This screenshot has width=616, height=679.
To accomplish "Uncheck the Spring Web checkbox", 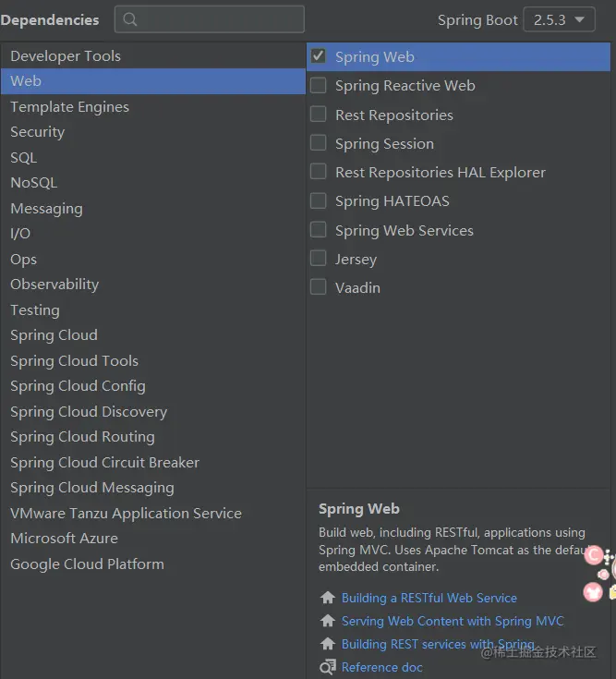I will coord(319,56).
